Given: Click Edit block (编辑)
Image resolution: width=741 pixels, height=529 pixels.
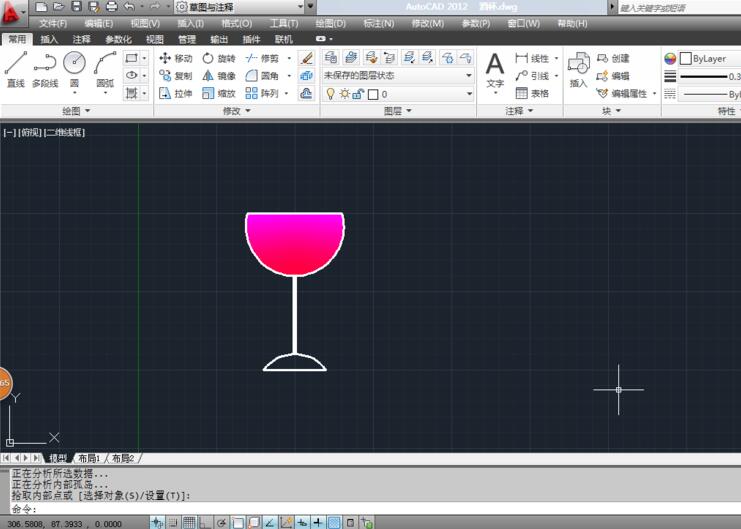Looking at the screenshot, I should pos(613,76).
